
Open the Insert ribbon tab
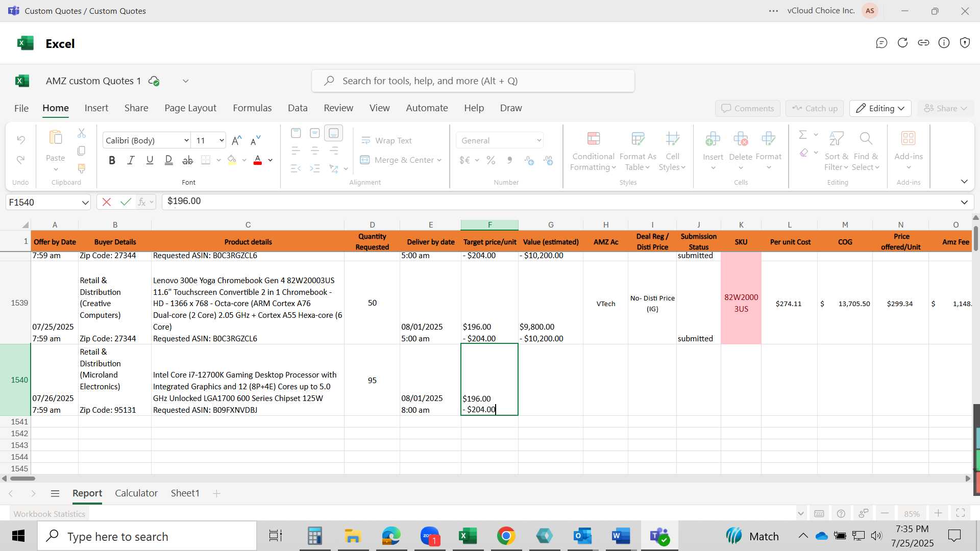coord(96,108)
